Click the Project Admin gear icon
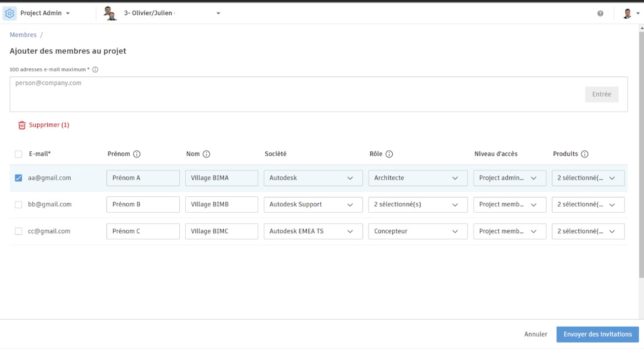The width and height of the screenshot is (644, 349). pyautogui.click(x=9, y=12)
